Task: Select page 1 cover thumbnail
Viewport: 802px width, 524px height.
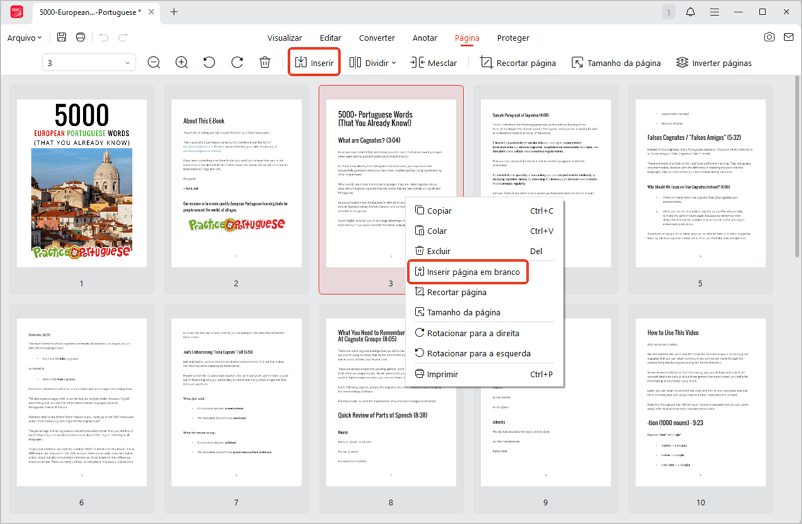Action: click(x=82, y=183)
